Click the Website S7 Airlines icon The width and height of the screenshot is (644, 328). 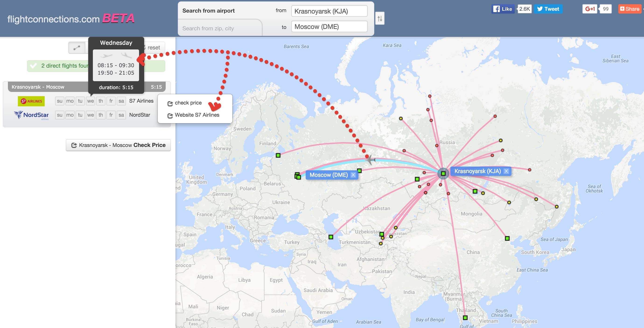[x=169, y=115]
